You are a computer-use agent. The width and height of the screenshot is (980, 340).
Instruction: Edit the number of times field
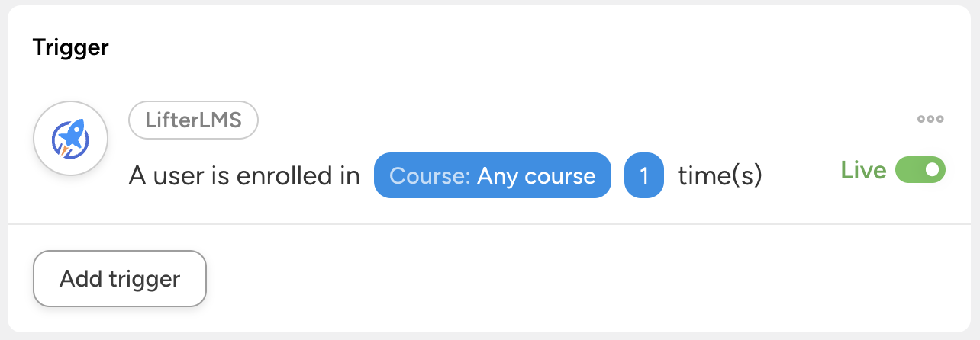[643, 176]
